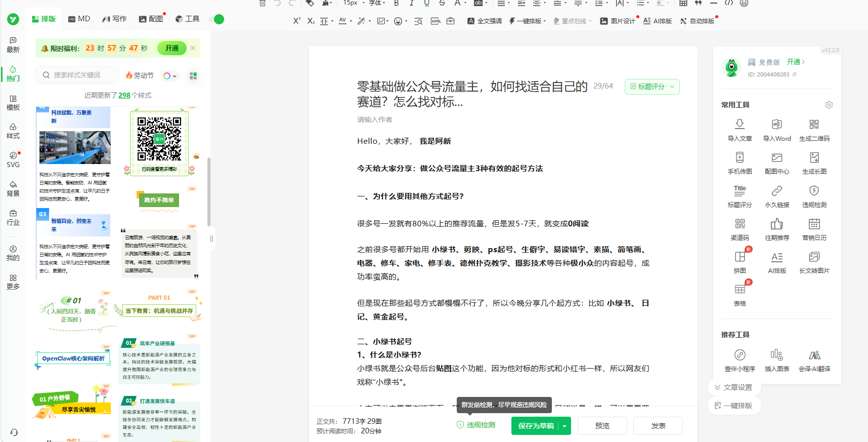
Task: Click the 保存为草稿 button
Action: coord(536,426)
